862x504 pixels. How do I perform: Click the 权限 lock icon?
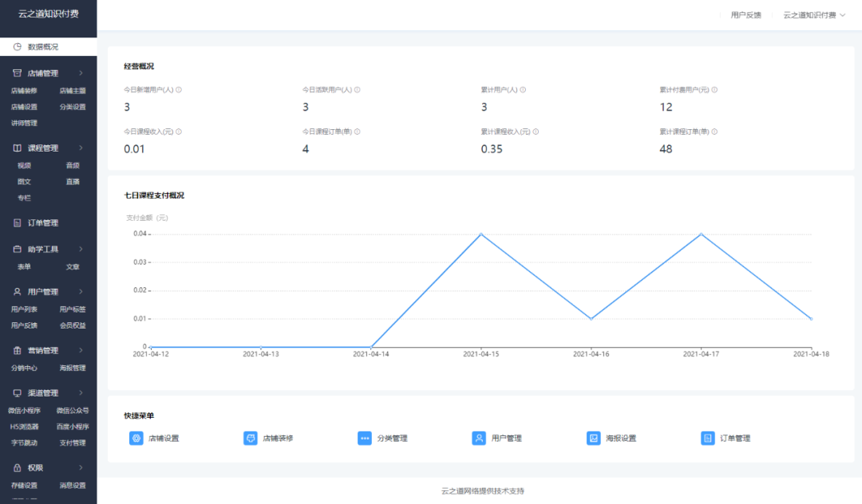17,468
